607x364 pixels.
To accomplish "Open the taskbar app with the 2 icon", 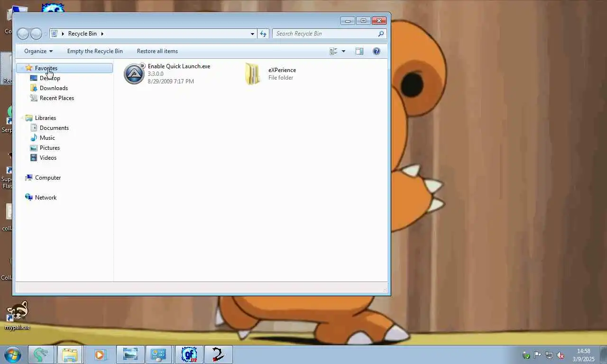I will (x=218, y=355).
